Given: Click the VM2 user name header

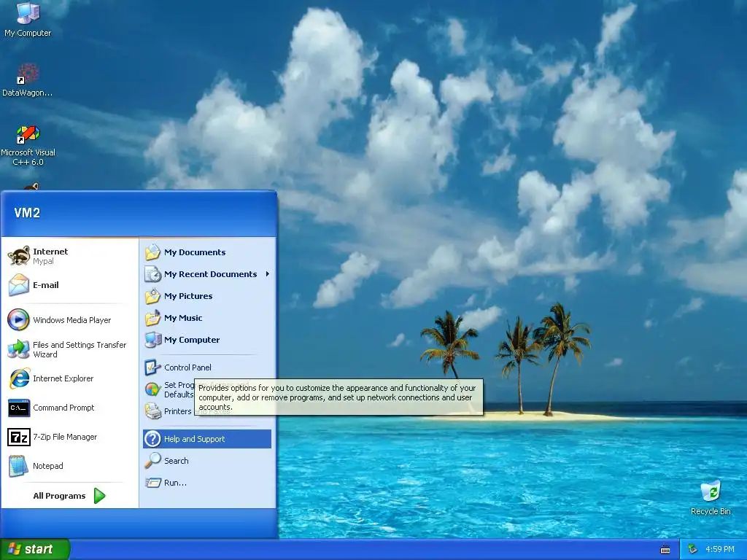Looking at the screenshot, I should click(x=27, y=213).
